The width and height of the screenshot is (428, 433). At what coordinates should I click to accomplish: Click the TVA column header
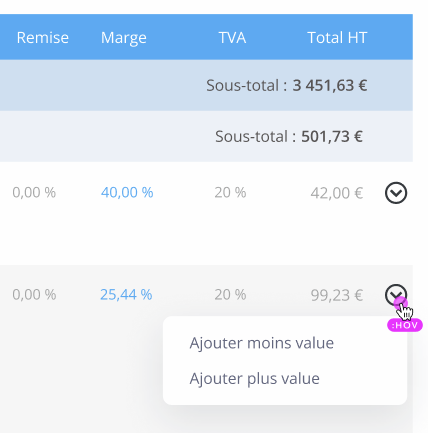pyautogui.click(x=232, y=37)
